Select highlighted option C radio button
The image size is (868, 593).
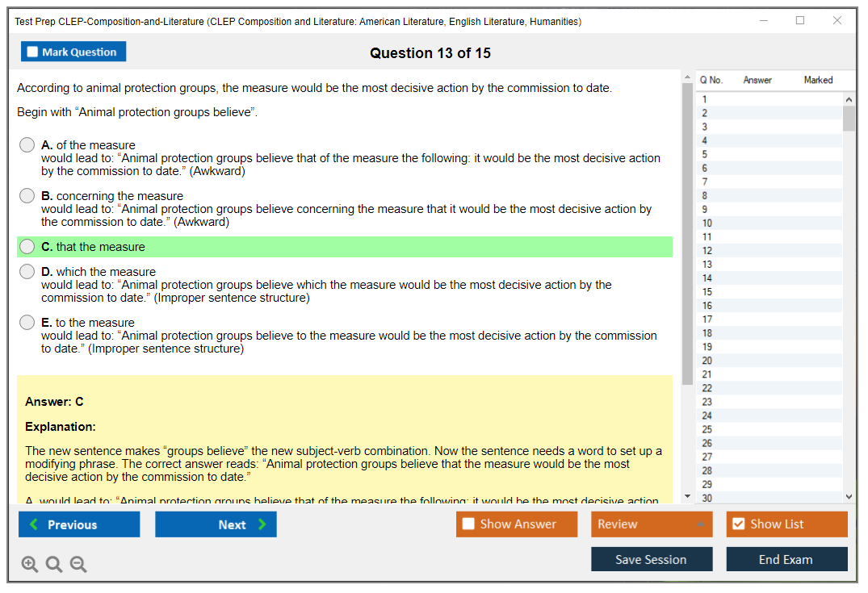click(x=27, y=247)
